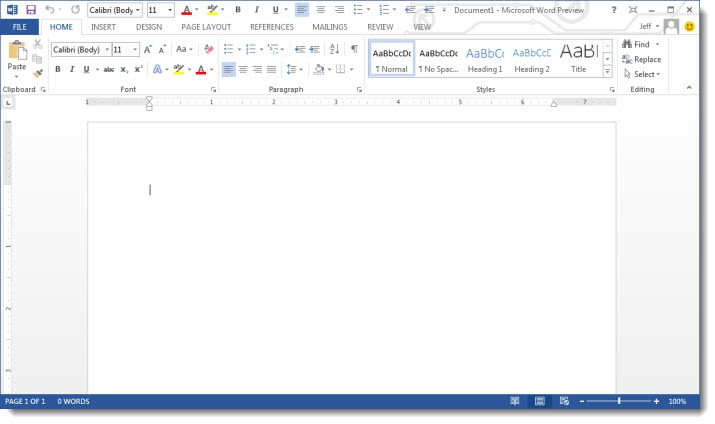Expand the Line Spacing dropdown arrow

(301, 69)
